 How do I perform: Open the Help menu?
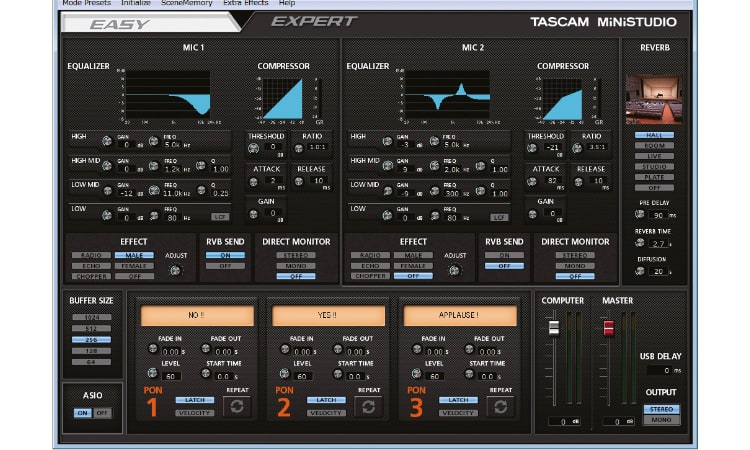click(287, 3)
